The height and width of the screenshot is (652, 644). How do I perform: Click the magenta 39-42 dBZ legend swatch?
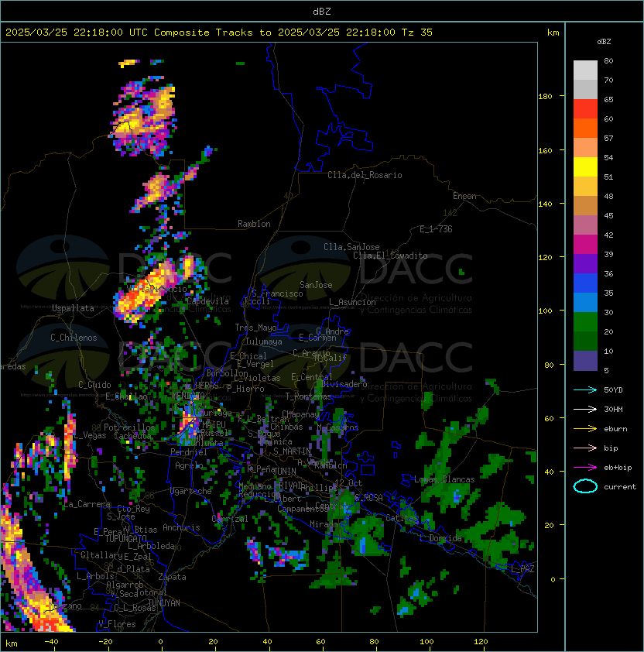[585, 245]
